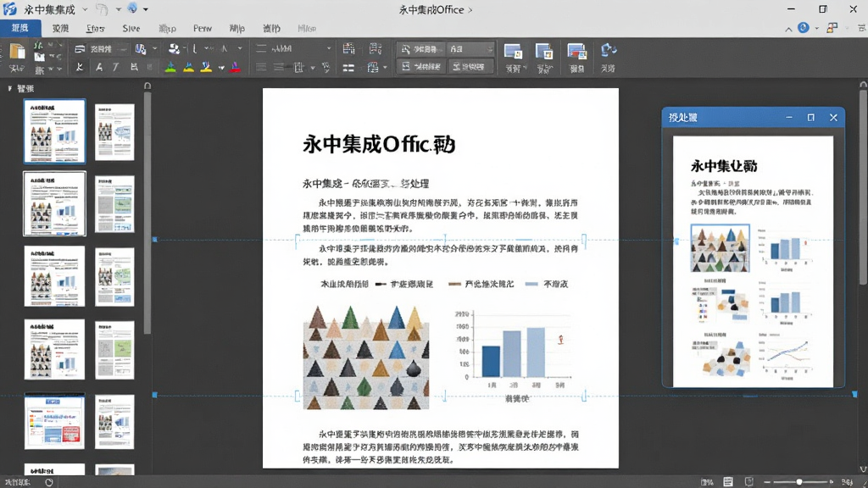Open the greyed Hior tab at tab row end

307,28
